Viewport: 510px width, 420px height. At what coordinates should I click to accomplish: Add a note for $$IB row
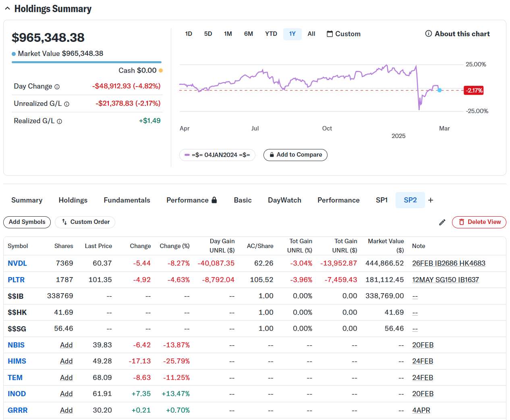point(415,296)
